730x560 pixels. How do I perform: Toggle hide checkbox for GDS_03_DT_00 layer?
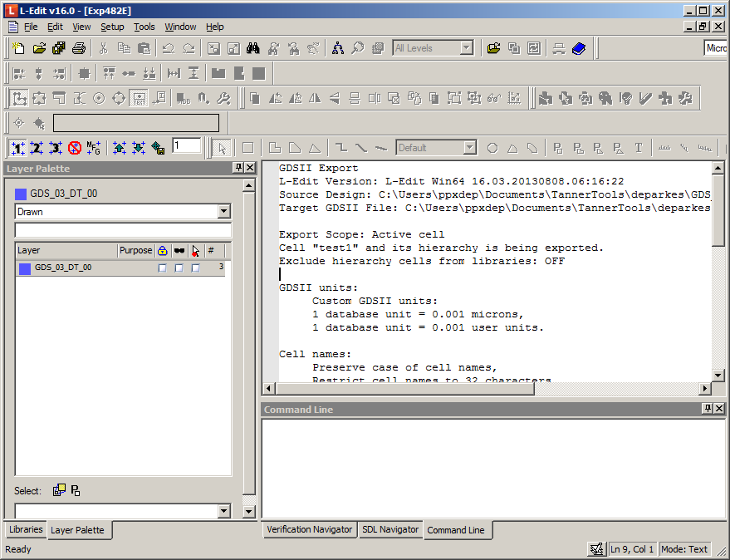(x=179, y=268)
